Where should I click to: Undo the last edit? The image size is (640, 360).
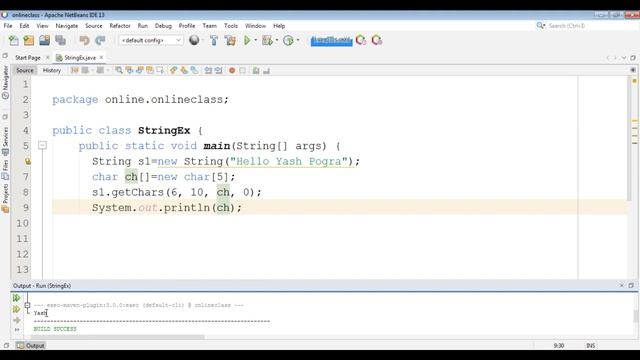[84, 40]
